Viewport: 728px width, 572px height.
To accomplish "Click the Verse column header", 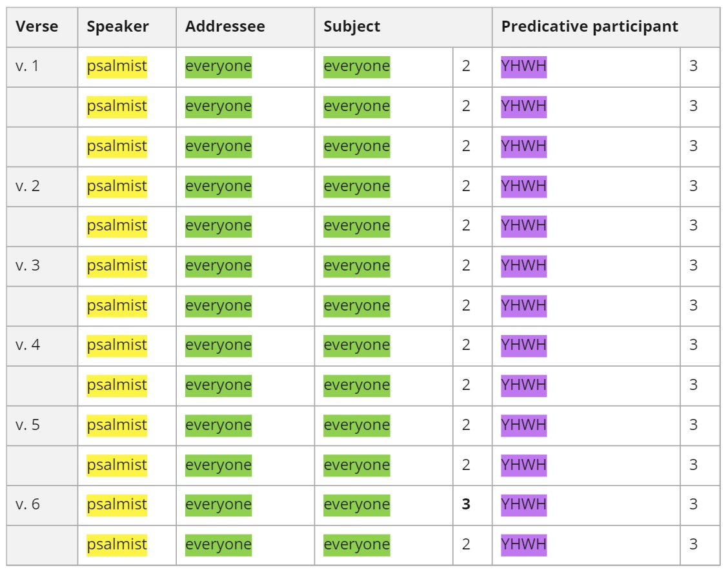I will tap(37, 26).
